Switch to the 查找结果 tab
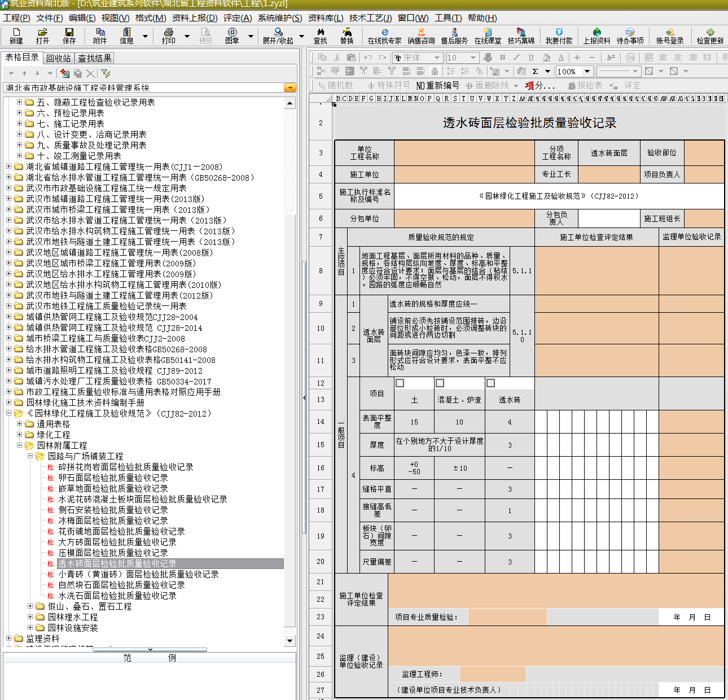The width and height of the screenshot is (728, 700). click(94, 58)
